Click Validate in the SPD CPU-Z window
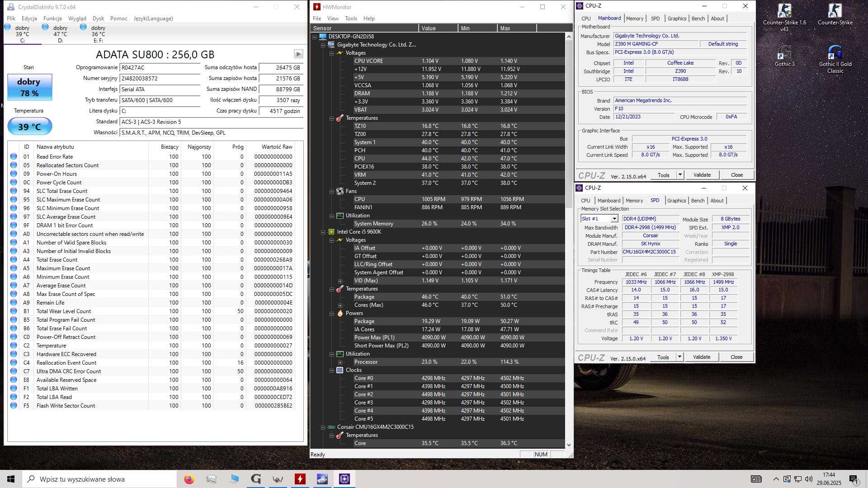 point(702,357)
